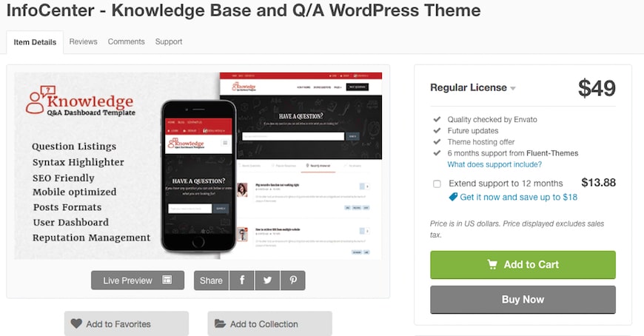The image size is (644, 336).
Task: Click the checkmark next to Theme hosting offer
Action: pos(437,141)
